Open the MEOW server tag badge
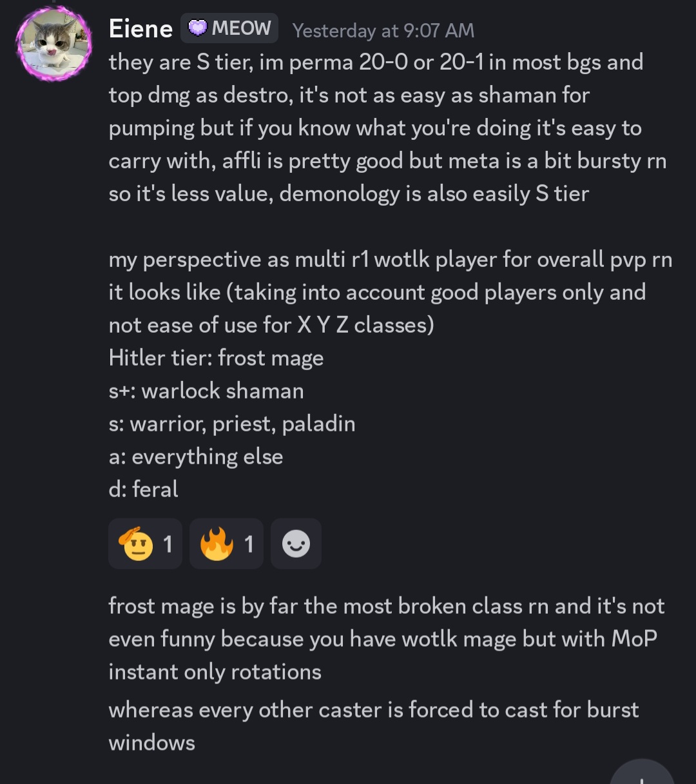 coord(229,28)
